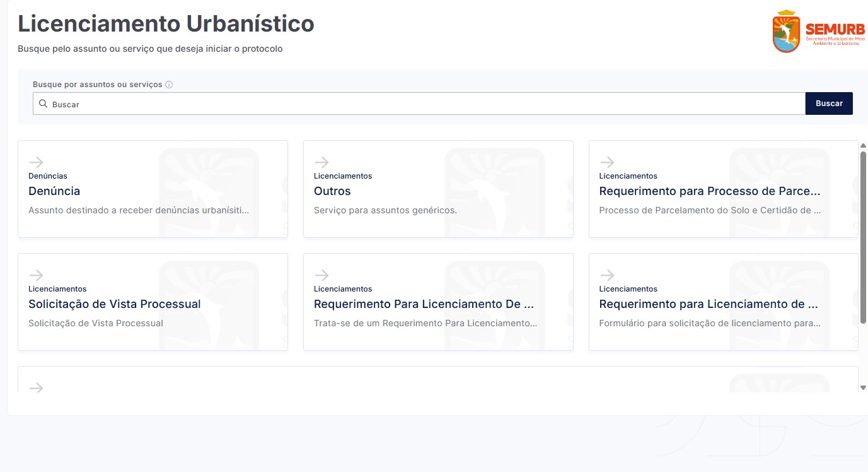Click the scrollbar down arrow
868x472 pixels.
[864, 387]
